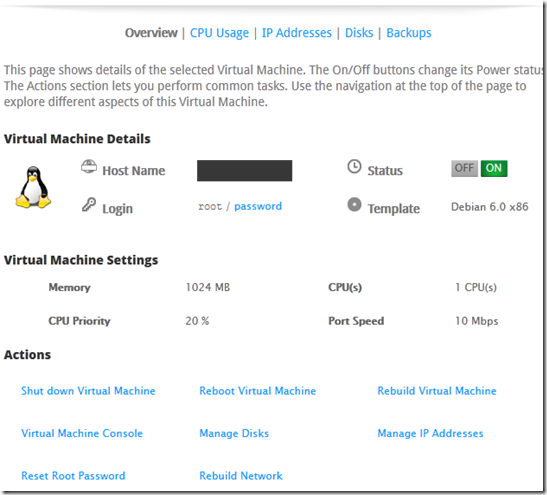Select the Overview tab

tap(151, 33)
